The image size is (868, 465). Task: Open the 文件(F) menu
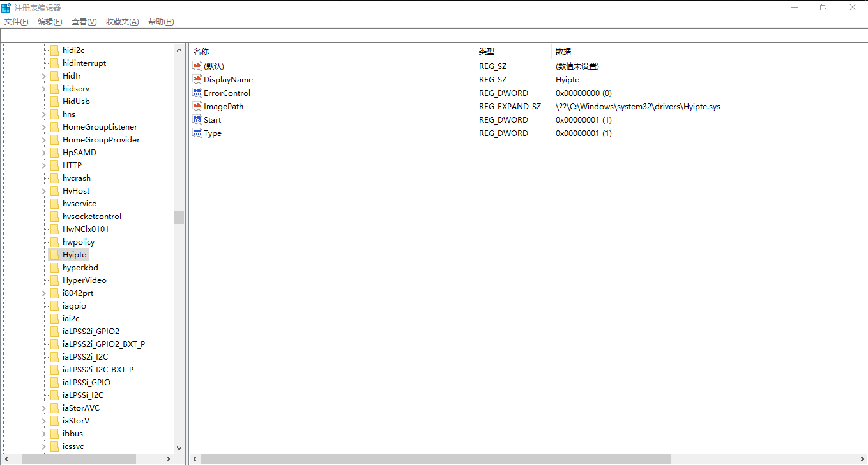click(17, 22)
